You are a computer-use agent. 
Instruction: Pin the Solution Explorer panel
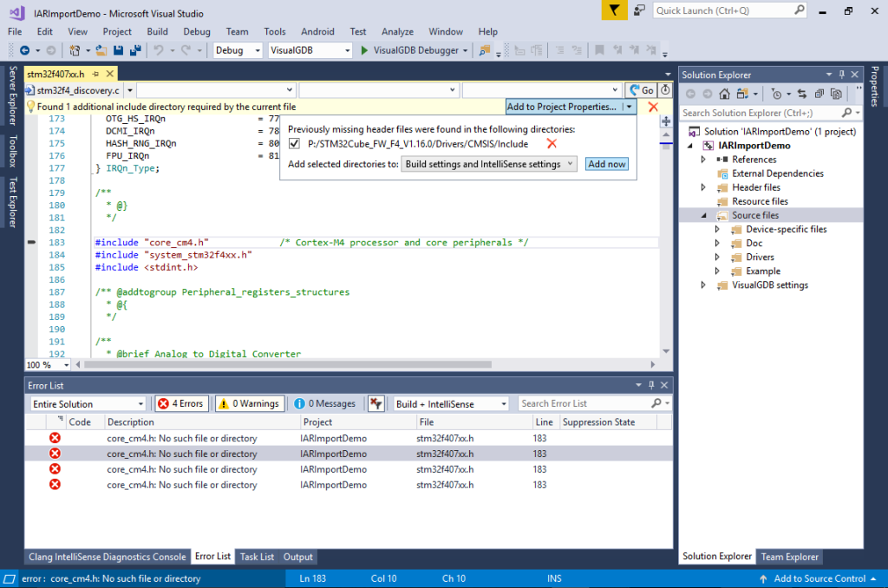click(842, 74)
